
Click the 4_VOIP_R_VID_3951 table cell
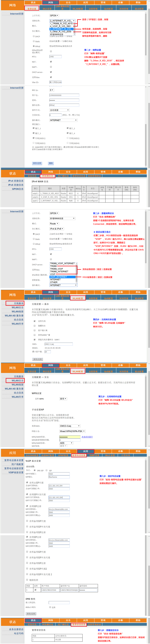click(x=50, y=197)
